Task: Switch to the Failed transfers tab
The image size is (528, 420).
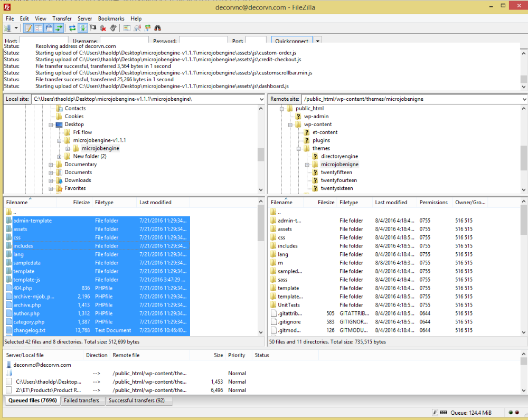Action: (81, 400)
